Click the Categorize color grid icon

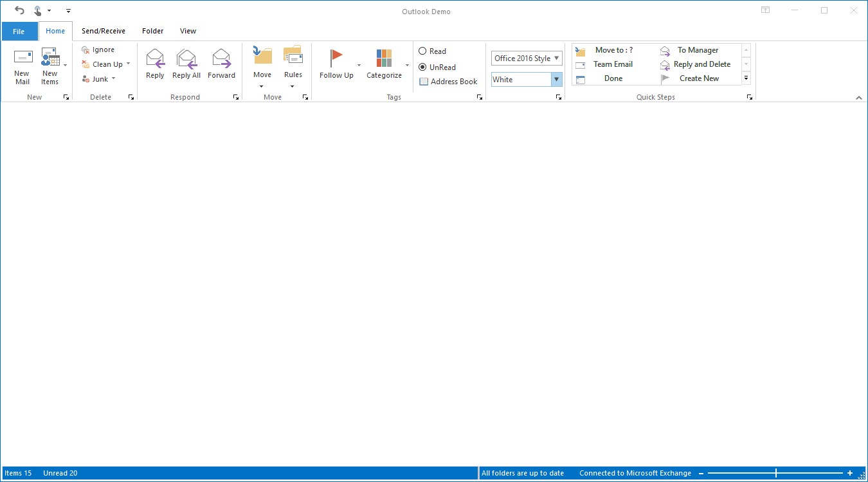(x=384, y=58)
